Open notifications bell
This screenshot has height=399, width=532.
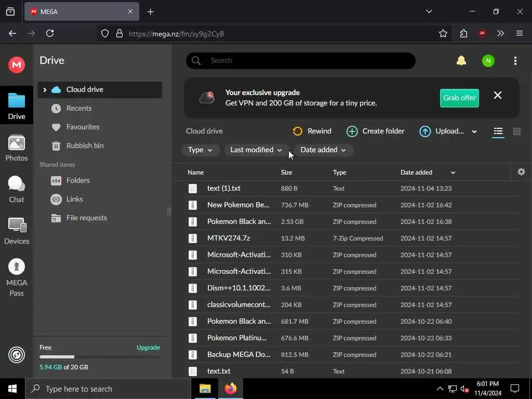(461, 61)
